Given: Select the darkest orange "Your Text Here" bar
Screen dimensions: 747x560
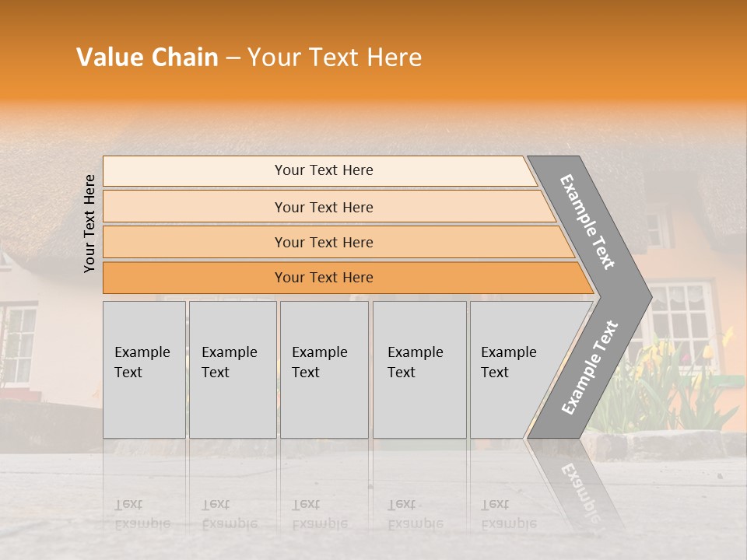Looking at the screenshot, I should [324, 278].
